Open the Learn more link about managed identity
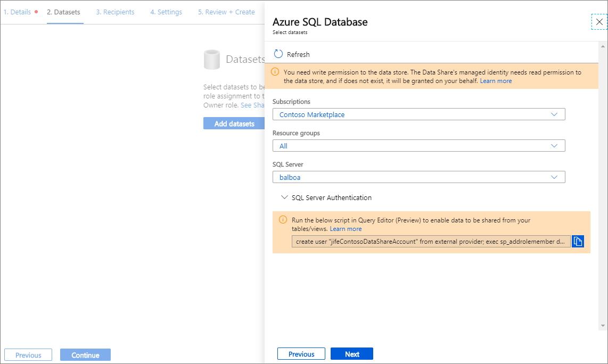608x364 pixels. pyautogui.click(x=496, y=80)
